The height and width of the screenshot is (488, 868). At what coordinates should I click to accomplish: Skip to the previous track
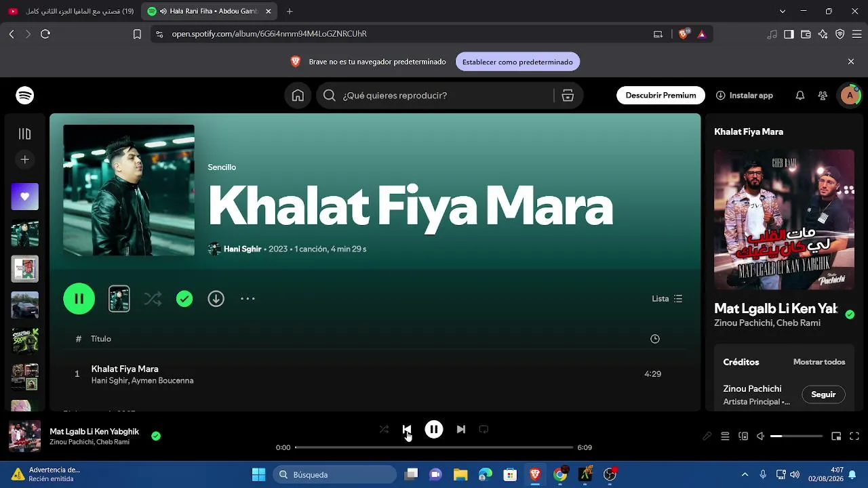407,429
